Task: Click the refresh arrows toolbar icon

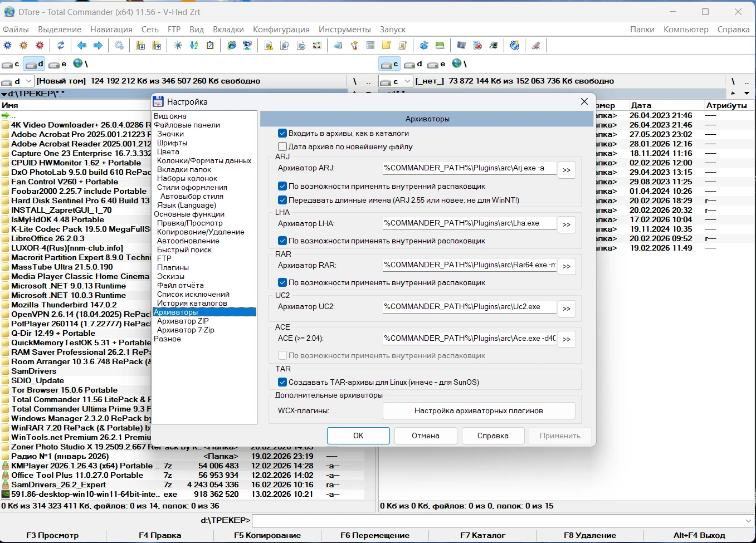Action: 61,46
